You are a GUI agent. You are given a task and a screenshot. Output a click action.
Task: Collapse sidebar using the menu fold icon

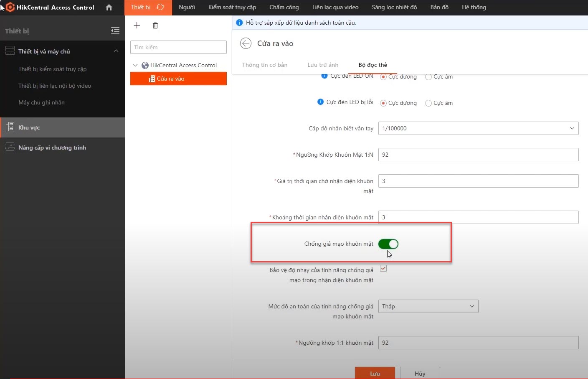click(115, 31)
